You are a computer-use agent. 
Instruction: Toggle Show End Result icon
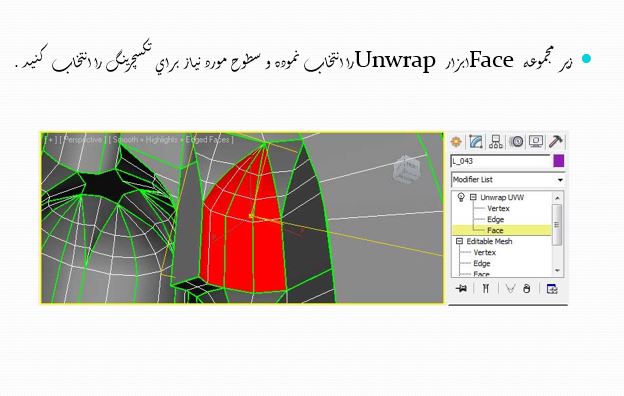click(486, 289)
